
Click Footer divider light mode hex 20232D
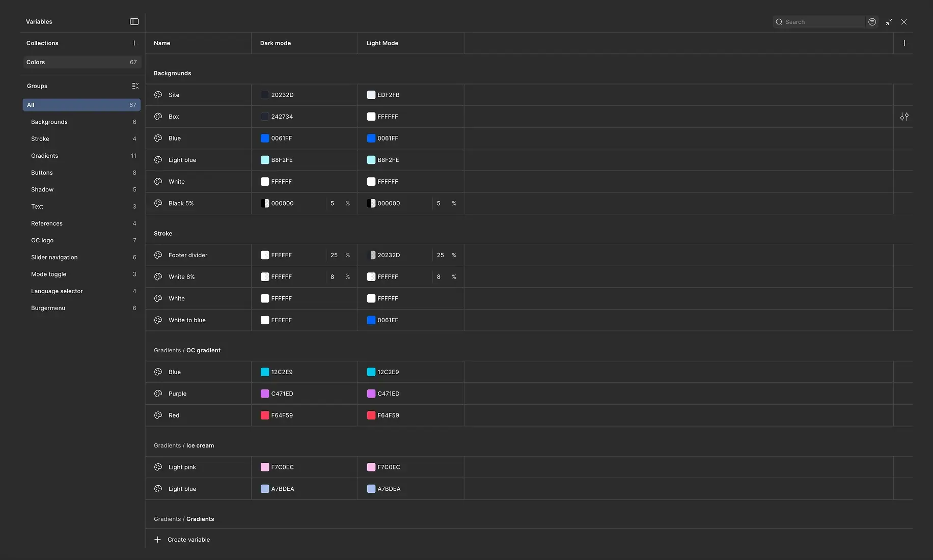pos(389,255)
